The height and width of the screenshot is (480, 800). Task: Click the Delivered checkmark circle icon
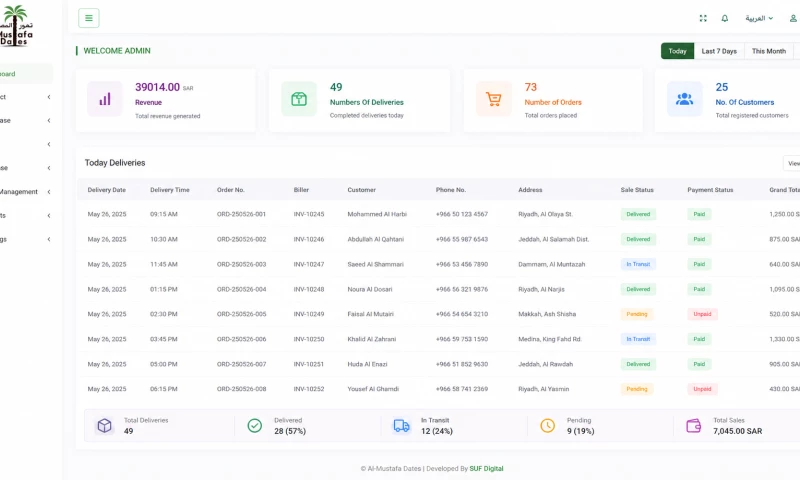pos(255,425)
